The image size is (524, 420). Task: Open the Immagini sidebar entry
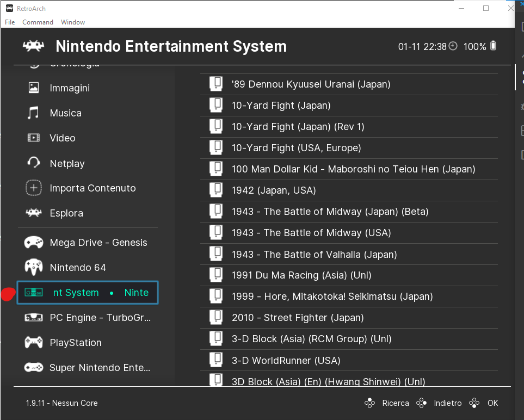[88, 88]
